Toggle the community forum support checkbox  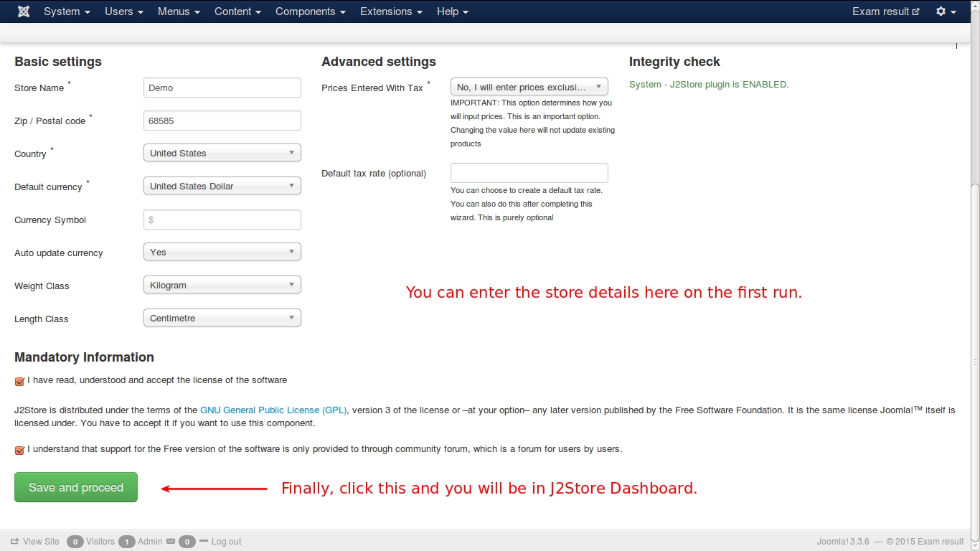click(19, 450)
